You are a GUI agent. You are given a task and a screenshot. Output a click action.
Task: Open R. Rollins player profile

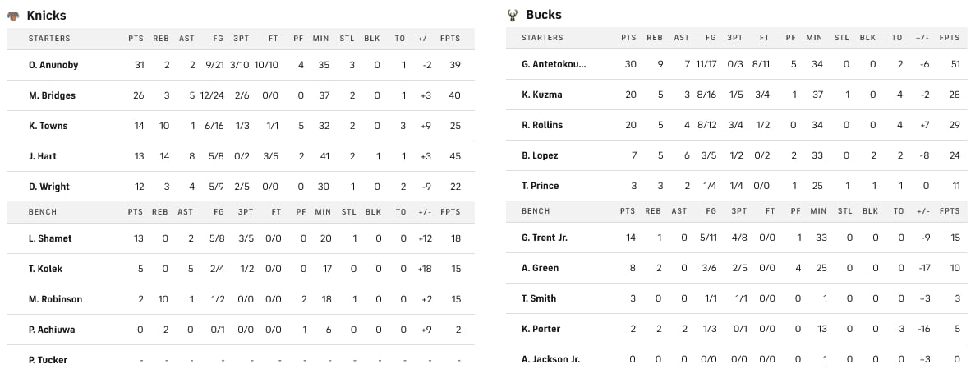click(542, 125)
